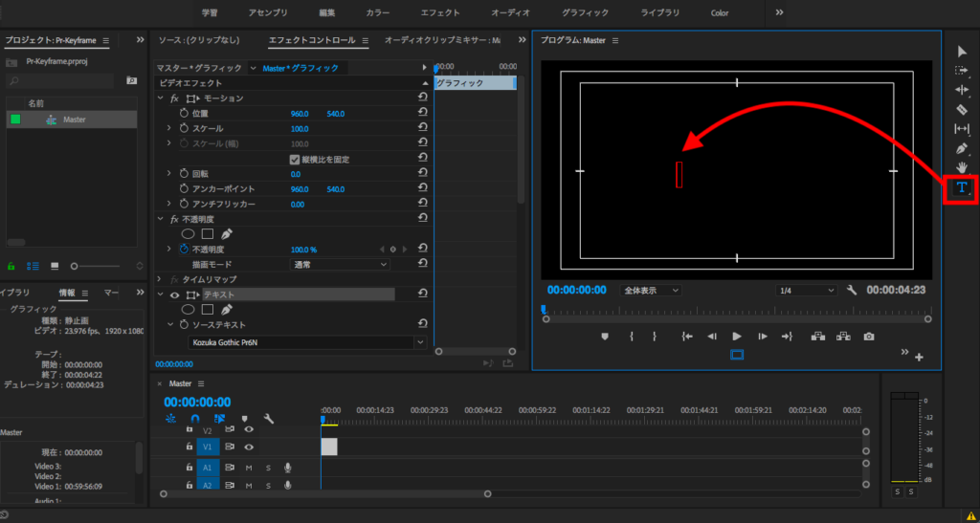Switch to the Color workspace tab
Image resolution: width=980 pixels, height=523 pixels.
(x=720, y=12)
